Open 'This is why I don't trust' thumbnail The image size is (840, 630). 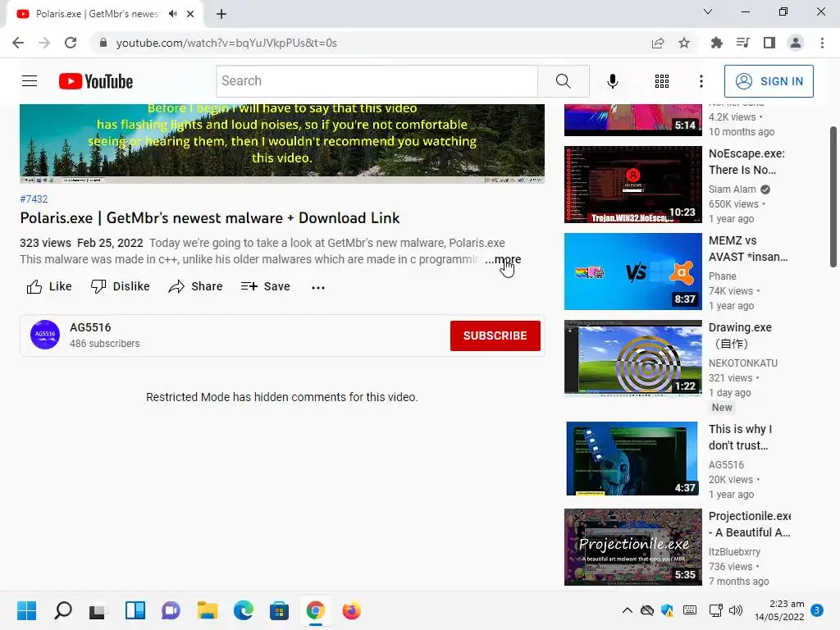[x=632, y=459]
